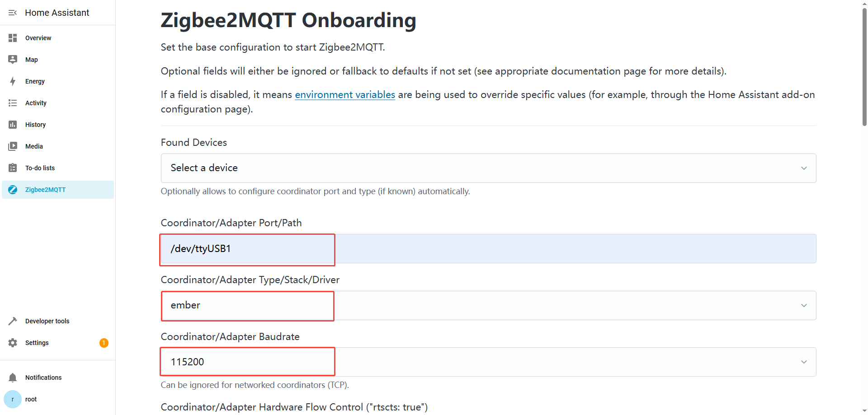Expand the Select a device dropdown
This screenshot has height=415, width=868.
point(488,168)
